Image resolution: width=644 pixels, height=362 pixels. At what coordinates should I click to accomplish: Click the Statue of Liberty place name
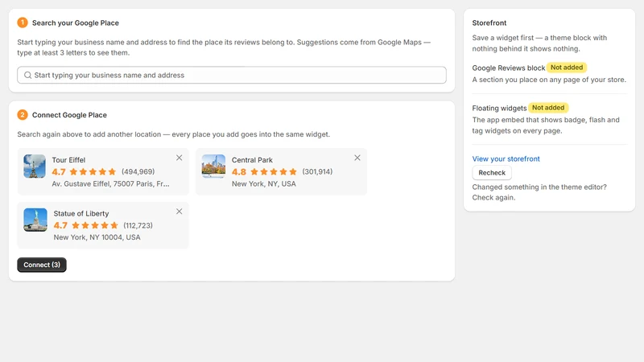coord(81,214)
